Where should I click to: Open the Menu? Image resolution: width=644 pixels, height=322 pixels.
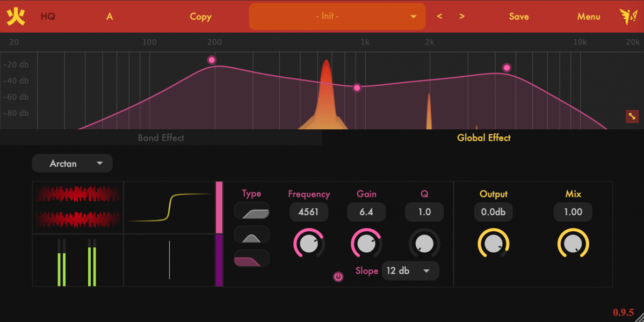589,17
